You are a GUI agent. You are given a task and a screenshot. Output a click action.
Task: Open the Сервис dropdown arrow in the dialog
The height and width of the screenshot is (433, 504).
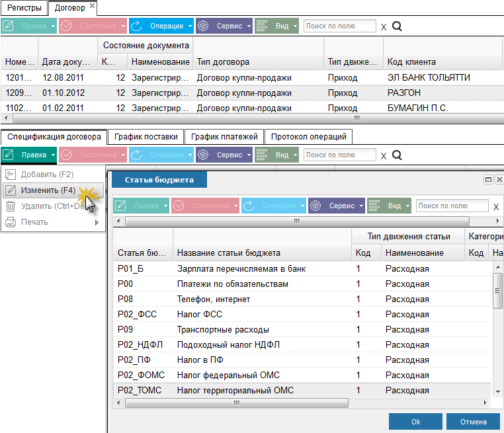(x=361, y=206)
